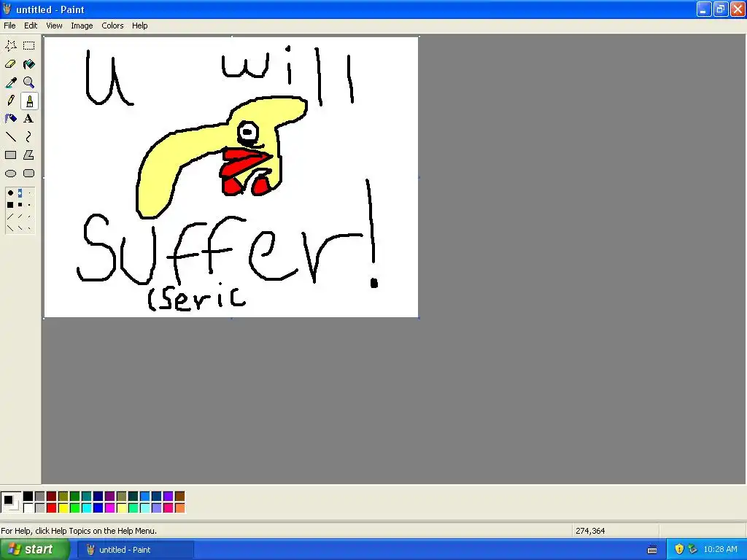Pick the large backslash brush tip
747x560 pixels.
[x=10, y=228]
